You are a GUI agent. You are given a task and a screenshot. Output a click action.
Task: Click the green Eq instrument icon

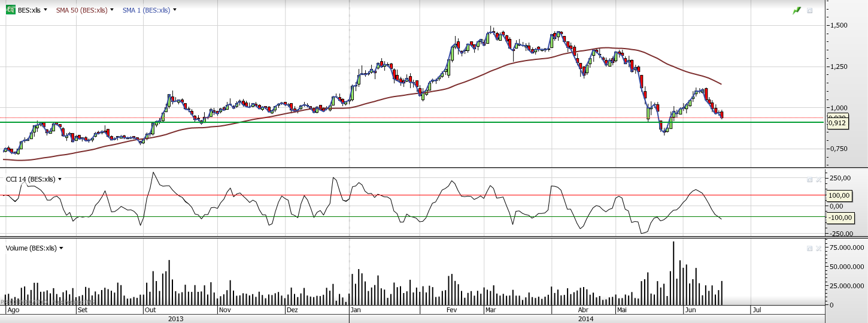(10, 10)
